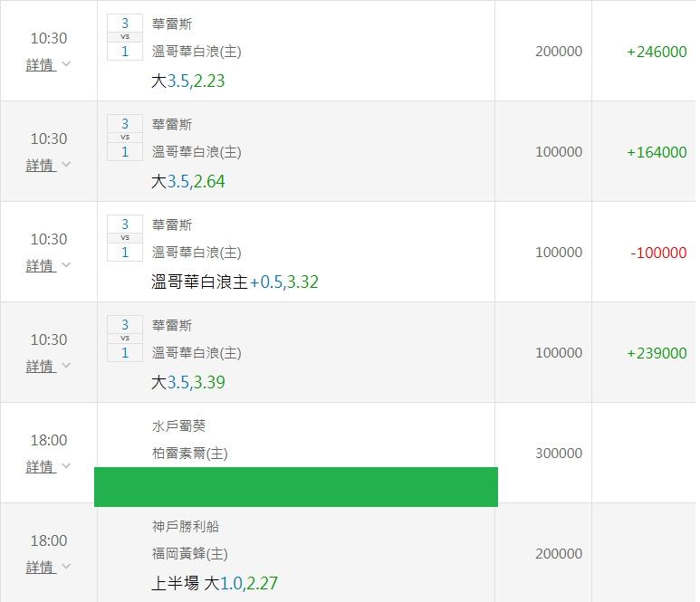Open 詳情 link in the +164000 row
700x602 pixels.
click(x=41, y=166)
